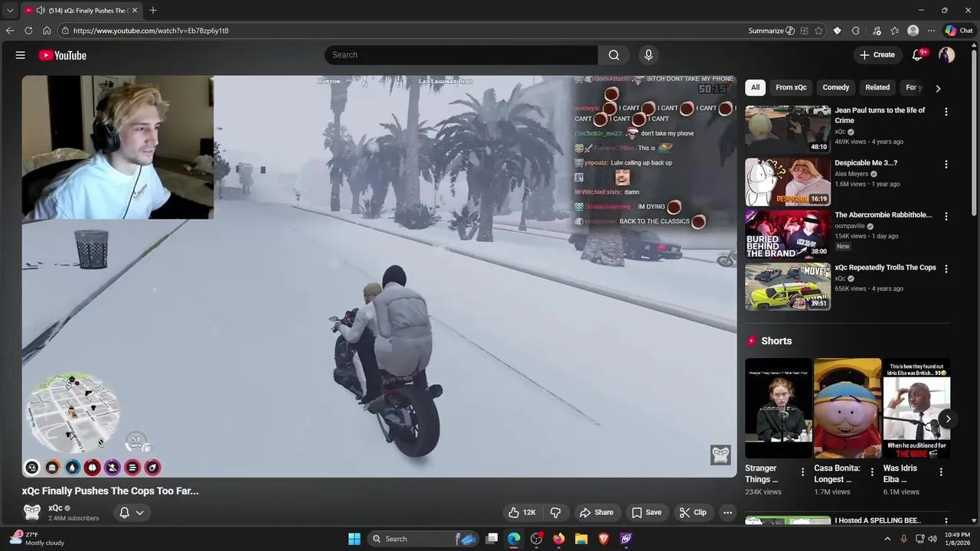This screenshot has height=551, width=980.
Task: Click the YouTube search magnifier button
Action: 614,55
